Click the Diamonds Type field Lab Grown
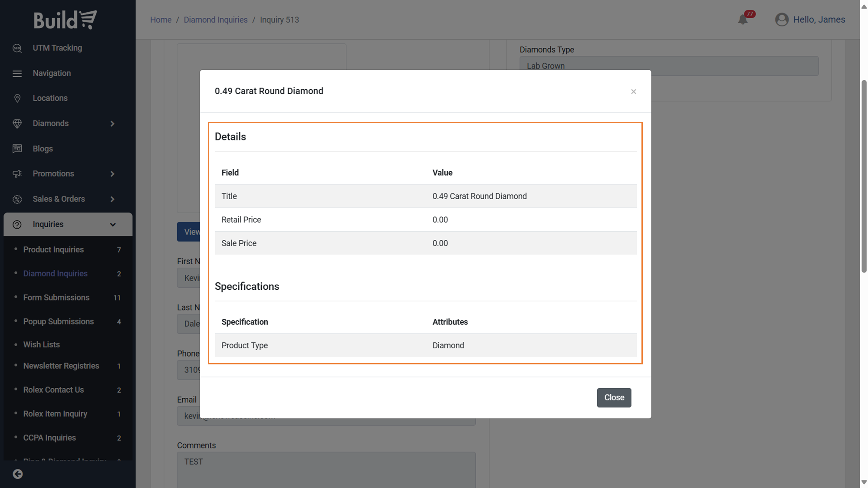 click(669, 66)
